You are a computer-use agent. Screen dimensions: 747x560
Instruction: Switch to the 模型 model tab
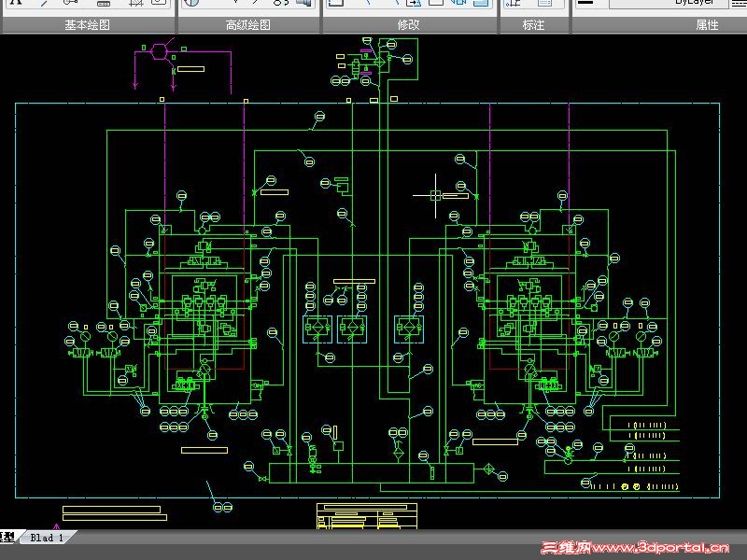point(7,538)
